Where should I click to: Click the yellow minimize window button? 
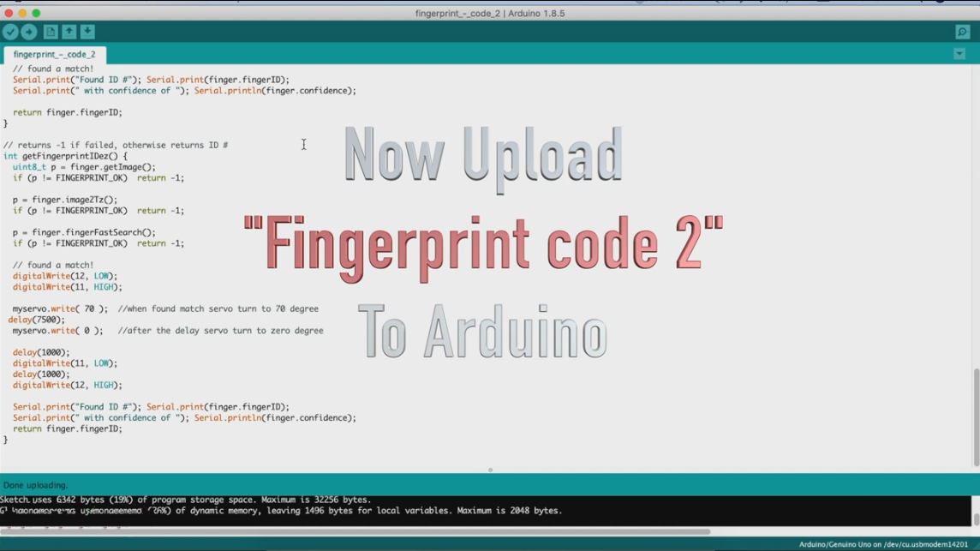(x=22, y=13)
